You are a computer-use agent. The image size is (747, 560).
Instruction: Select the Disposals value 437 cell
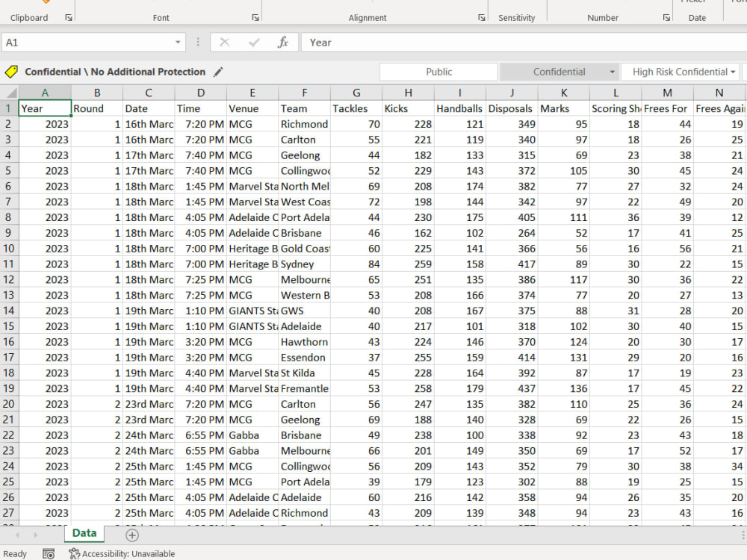pos(512,388)
